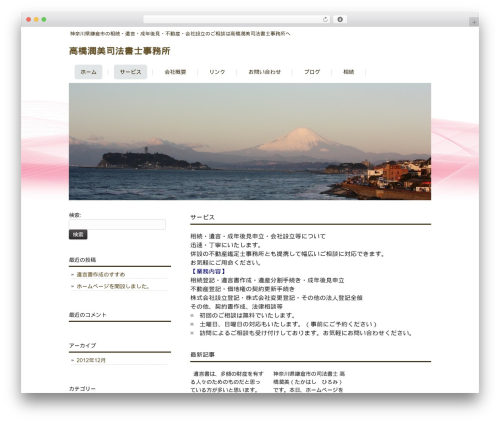Click the カテゴリー sidebar heading
The width and height of the screenshot is (500, 423).
82,389
